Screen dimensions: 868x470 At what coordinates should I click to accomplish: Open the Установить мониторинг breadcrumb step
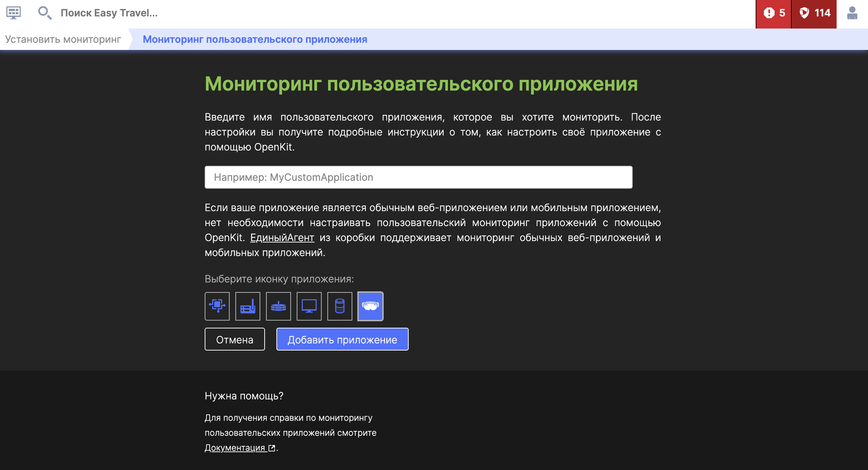(62, 39)
